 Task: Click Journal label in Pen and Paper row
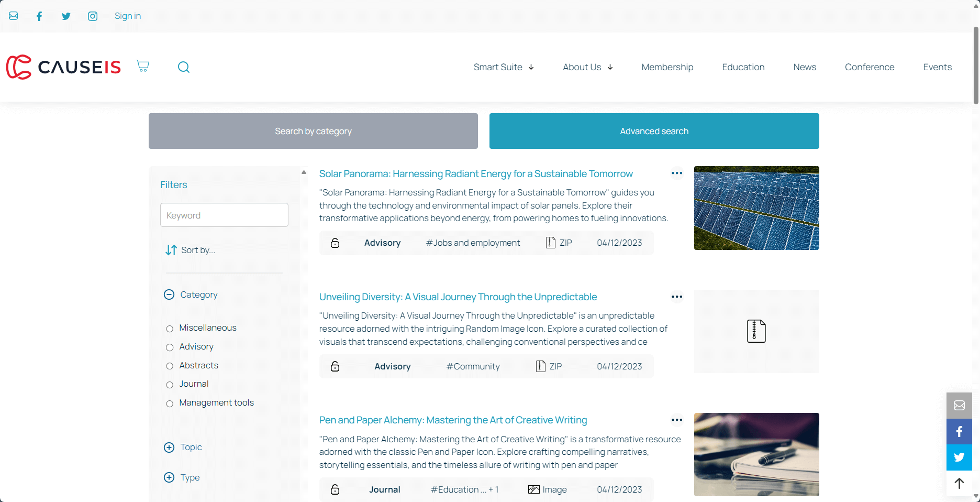[x=384, y=489]
